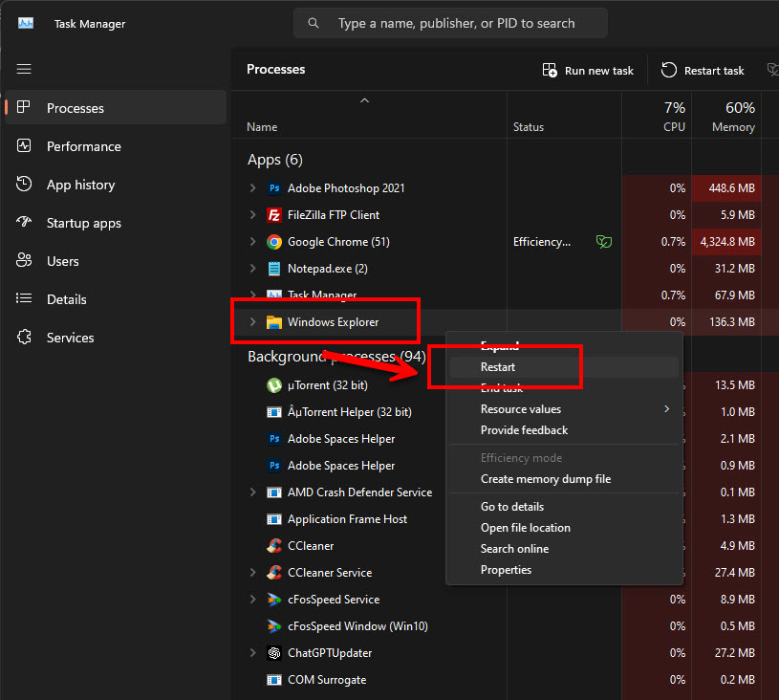779x700 pixels.
Task: Choose Open file location
Action: point(564,528)
